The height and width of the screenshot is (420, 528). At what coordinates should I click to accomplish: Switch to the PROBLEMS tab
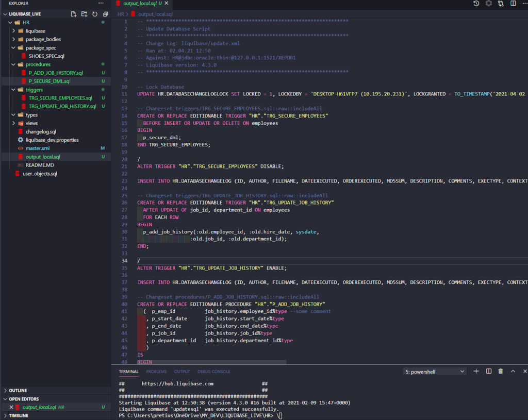156,372
